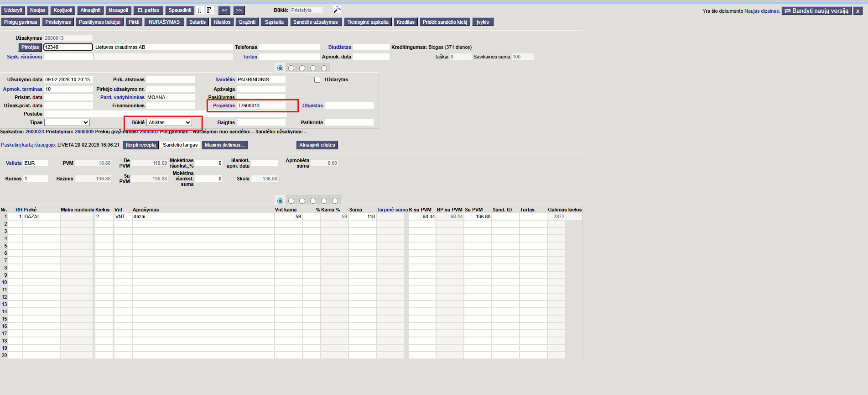Open the Naujas dizainas link
This screenshot has height=395, width=868.
click(762, 11)
